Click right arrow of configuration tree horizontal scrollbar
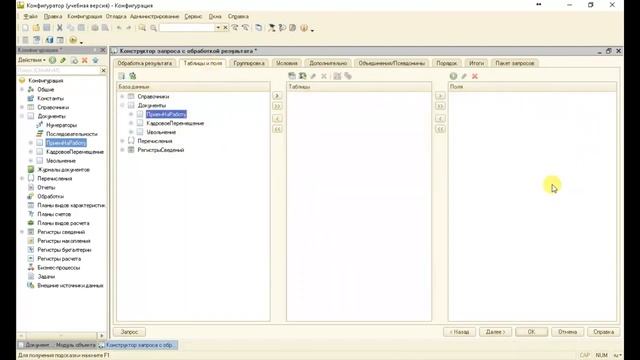 click(102, 336)
